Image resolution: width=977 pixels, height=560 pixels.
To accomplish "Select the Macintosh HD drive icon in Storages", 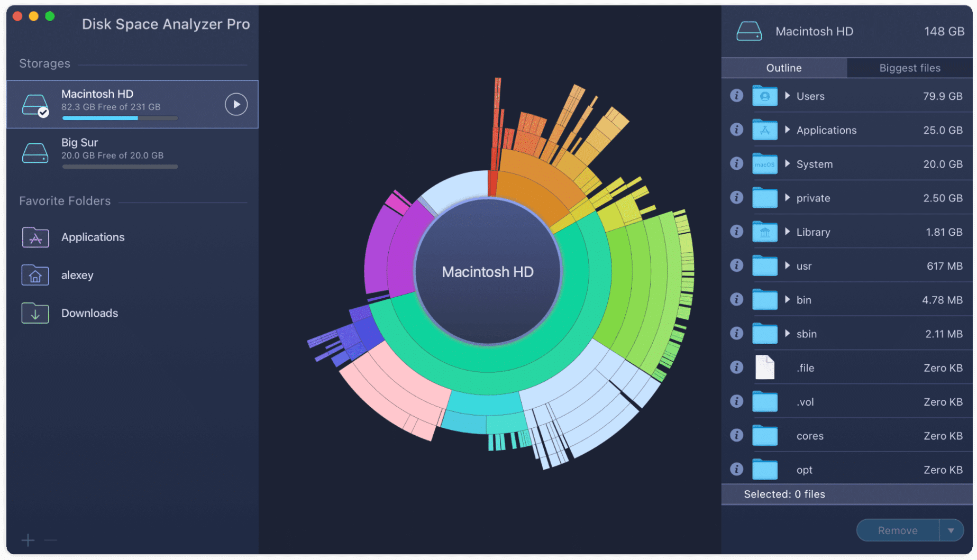I will [35, 105].
